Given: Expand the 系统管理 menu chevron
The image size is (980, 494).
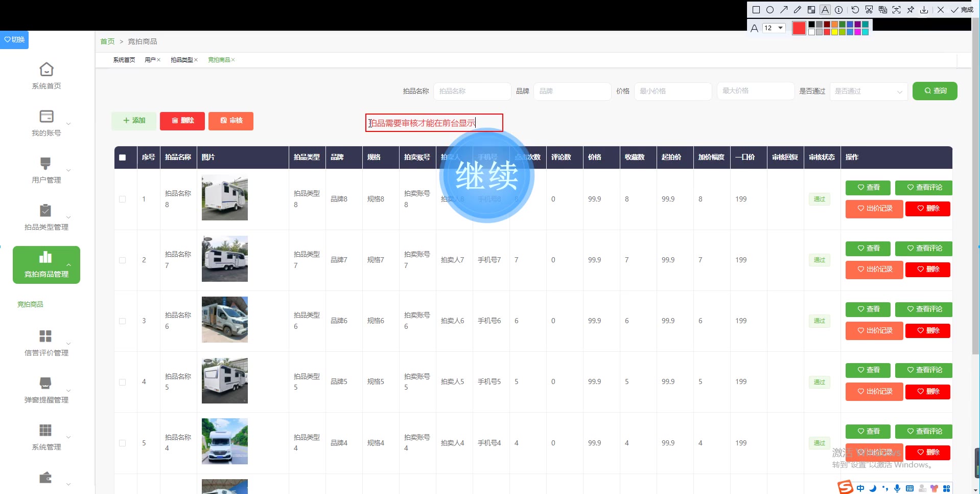Looking at the screenshot, I should coord(68,438).
